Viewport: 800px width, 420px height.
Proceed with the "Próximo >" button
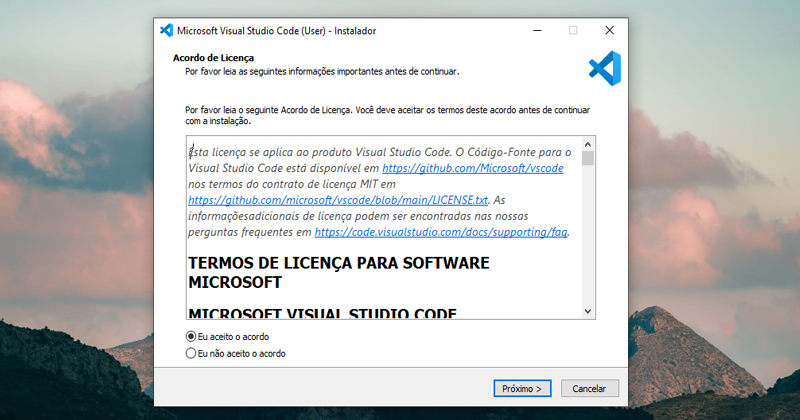pos(522,388)
